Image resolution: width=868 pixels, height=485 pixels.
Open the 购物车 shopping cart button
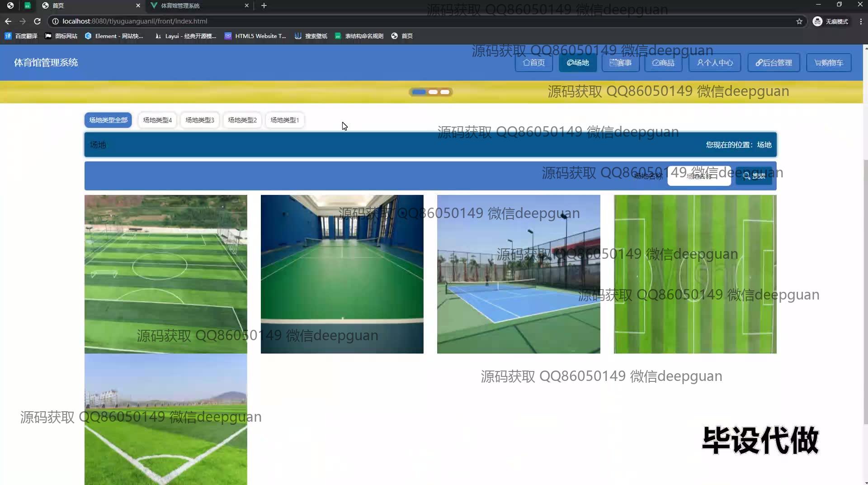(x=829, y=62)
